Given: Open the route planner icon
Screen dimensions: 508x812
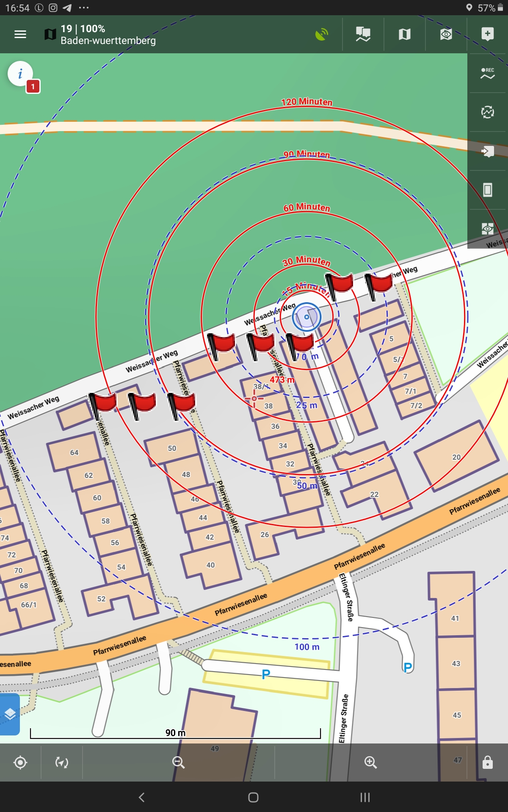Looking at the screenshot, I should (x=487, y=112).
